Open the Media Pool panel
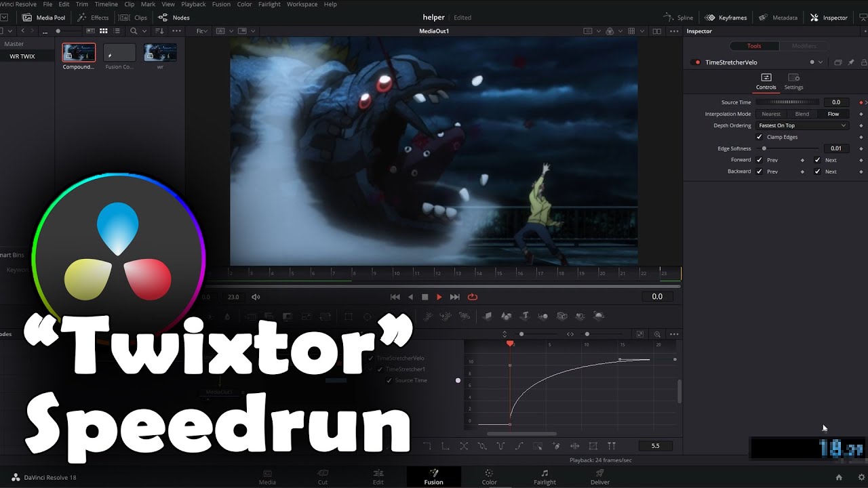The width and height of the screenshot is (868, 488). coord(43,18)
